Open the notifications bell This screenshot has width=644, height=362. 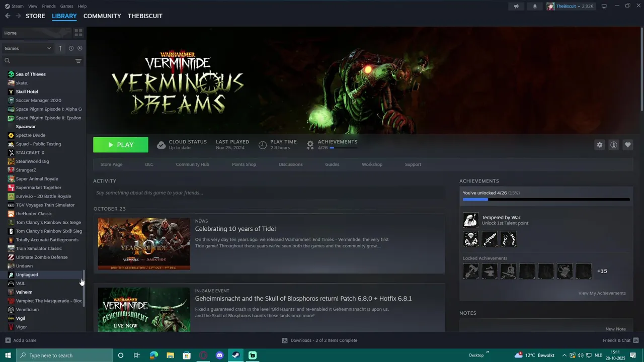pos(535,6)
